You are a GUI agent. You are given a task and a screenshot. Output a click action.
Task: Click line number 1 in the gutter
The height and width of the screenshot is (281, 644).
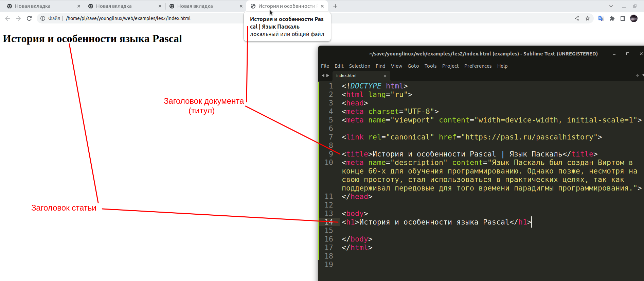(x=331, y=86)
